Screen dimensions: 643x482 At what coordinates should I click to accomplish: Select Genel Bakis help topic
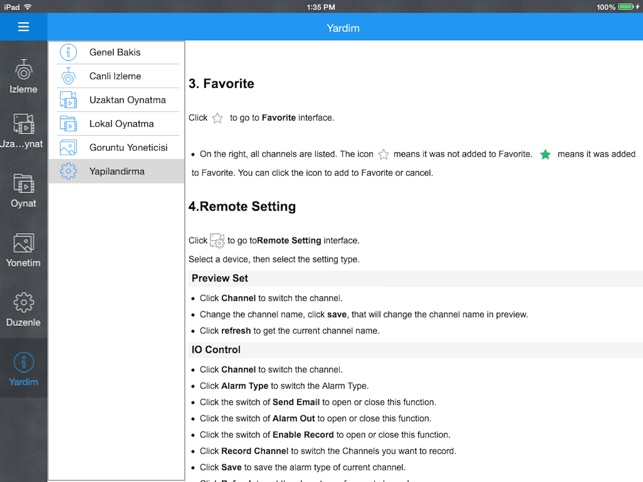116,52
